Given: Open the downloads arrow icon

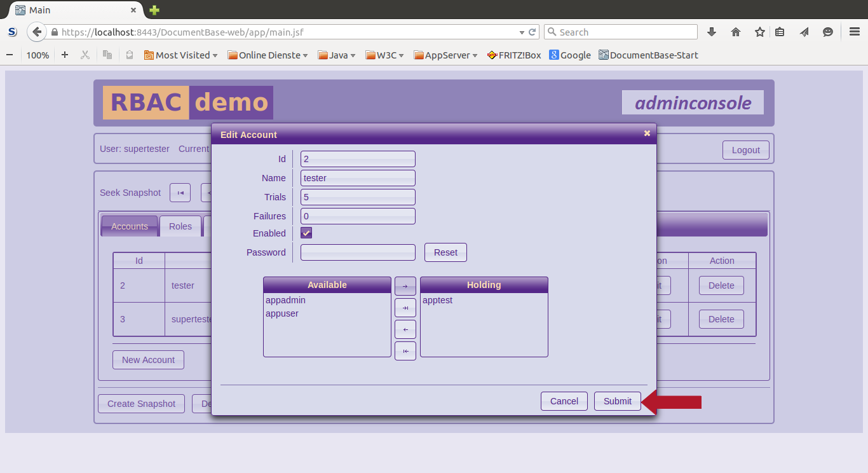Looking at the screenshot, I should click(712, 32).
